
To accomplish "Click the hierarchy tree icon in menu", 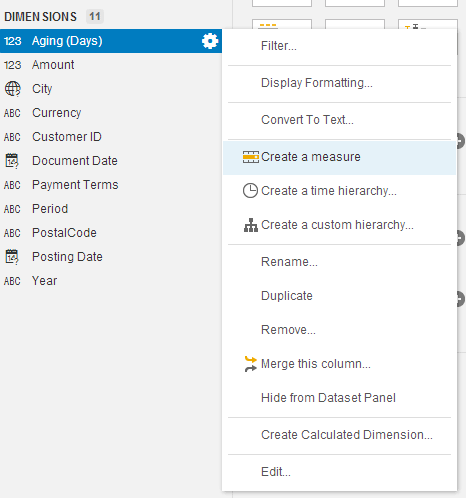I will click(251, 225).
